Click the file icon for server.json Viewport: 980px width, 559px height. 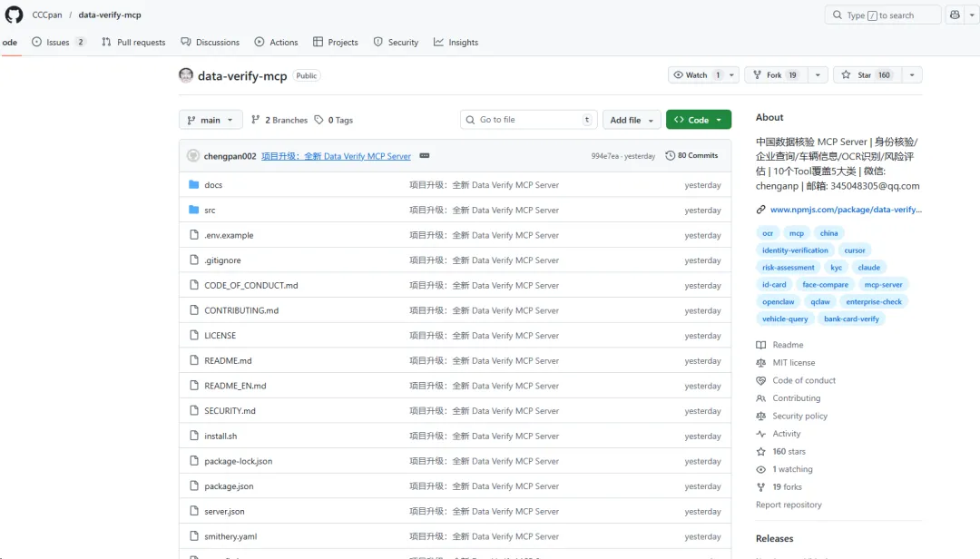point(194,511)
